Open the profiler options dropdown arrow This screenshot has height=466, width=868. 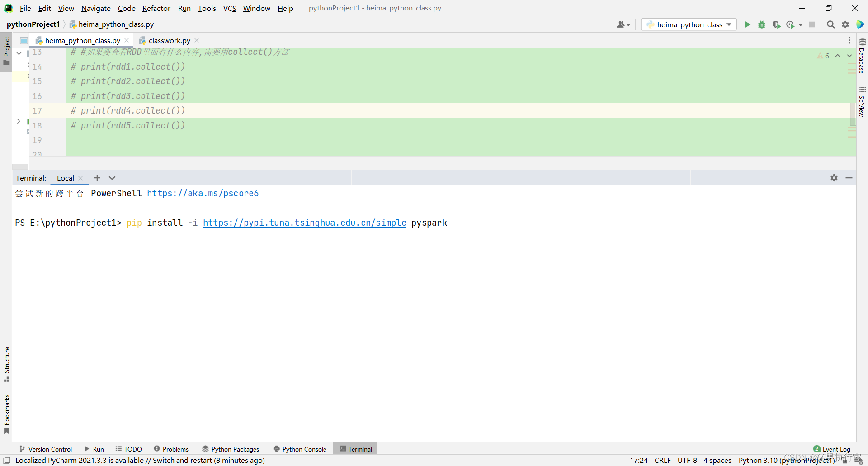tap(799, 24)
